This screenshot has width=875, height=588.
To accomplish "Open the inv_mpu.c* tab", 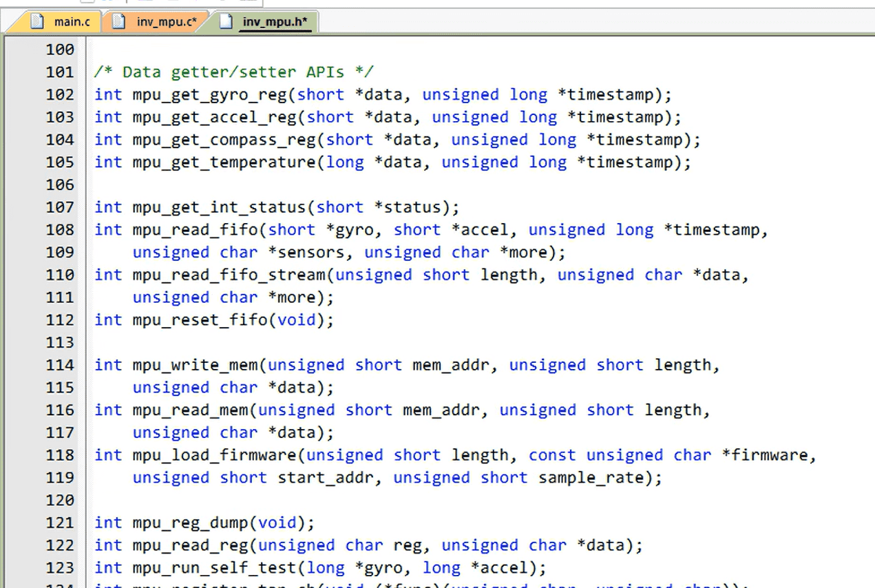I will 166,22.
